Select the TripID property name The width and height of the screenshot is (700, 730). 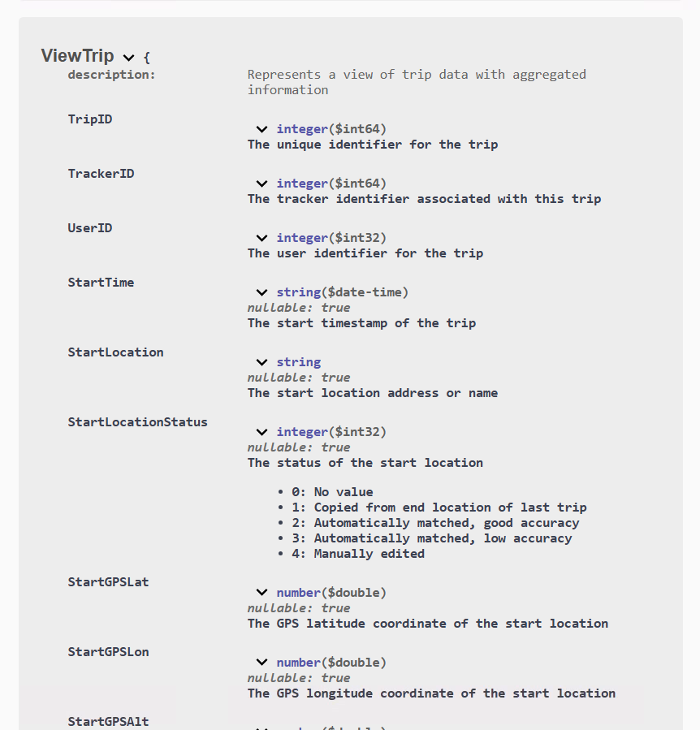coord(90,119)
